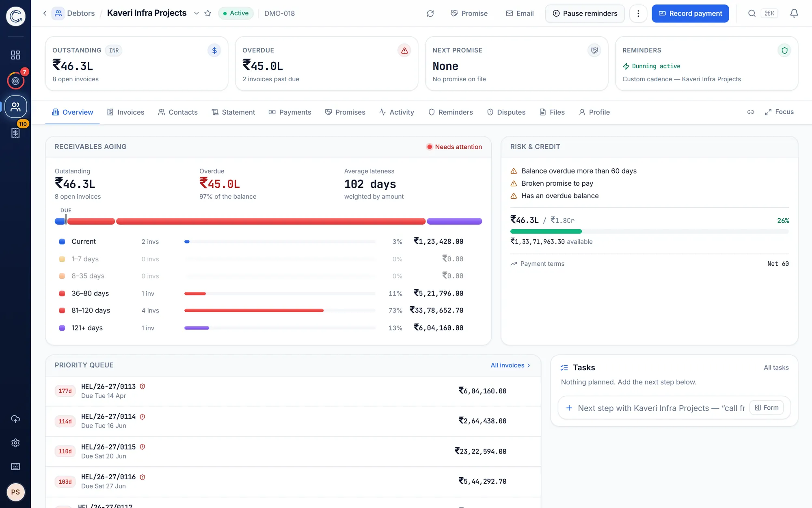This screenshot has height=508, width=812.
Task: Go back with the left chevron arrow
Action: [45, 13]
